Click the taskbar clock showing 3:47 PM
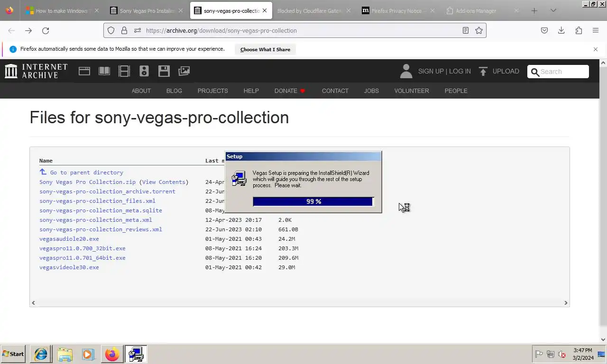Screen dimensions: 607x364 click(x=583, y=354)
